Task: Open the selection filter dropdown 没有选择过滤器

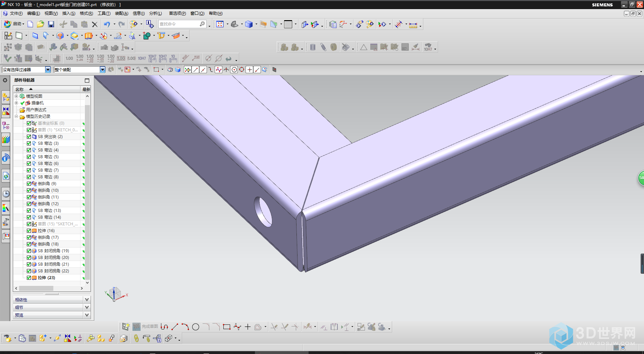Action: click(48, 70)
